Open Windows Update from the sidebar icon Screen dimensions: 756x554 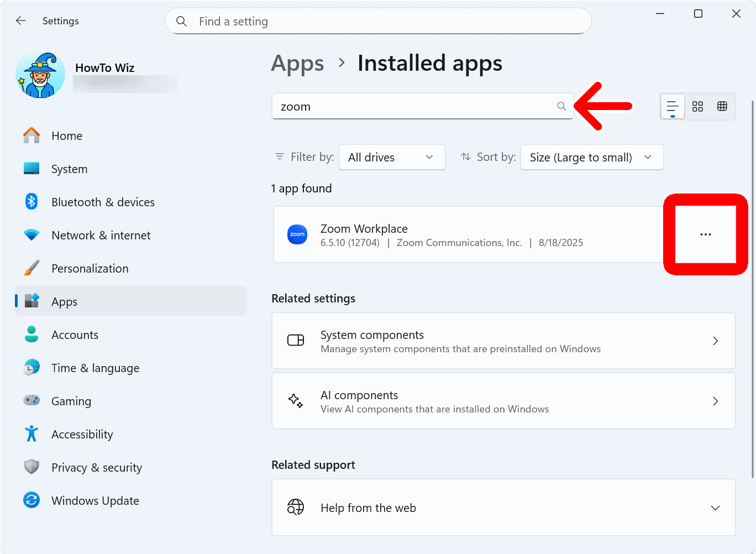tap(32, 500)
